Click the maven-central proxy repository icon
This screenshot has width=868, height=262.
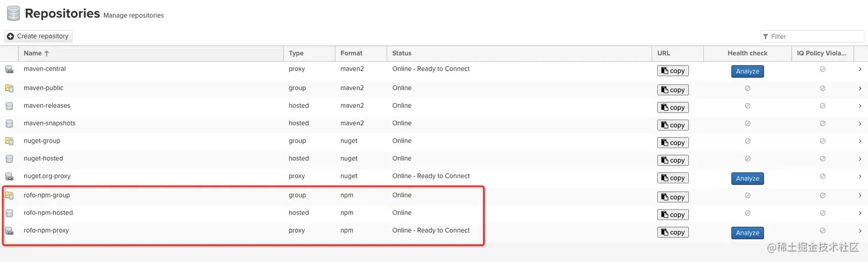tap(9, 70)
